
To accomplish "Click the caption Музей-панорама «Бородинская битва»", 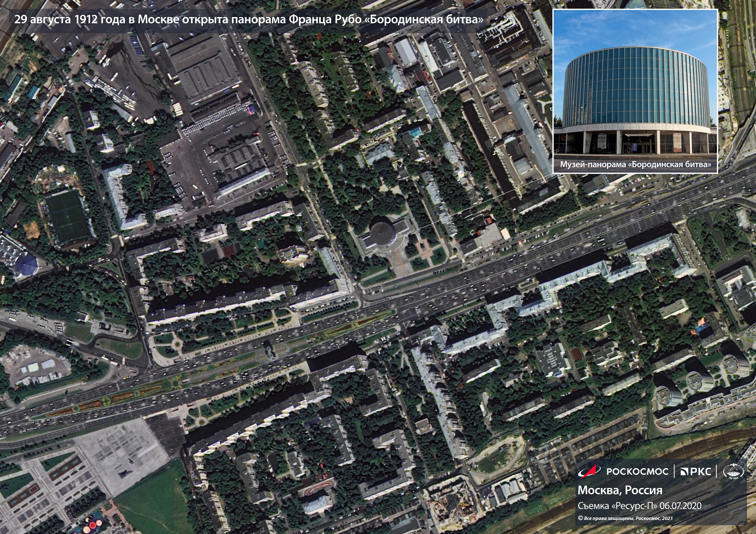I will point(635,164).
